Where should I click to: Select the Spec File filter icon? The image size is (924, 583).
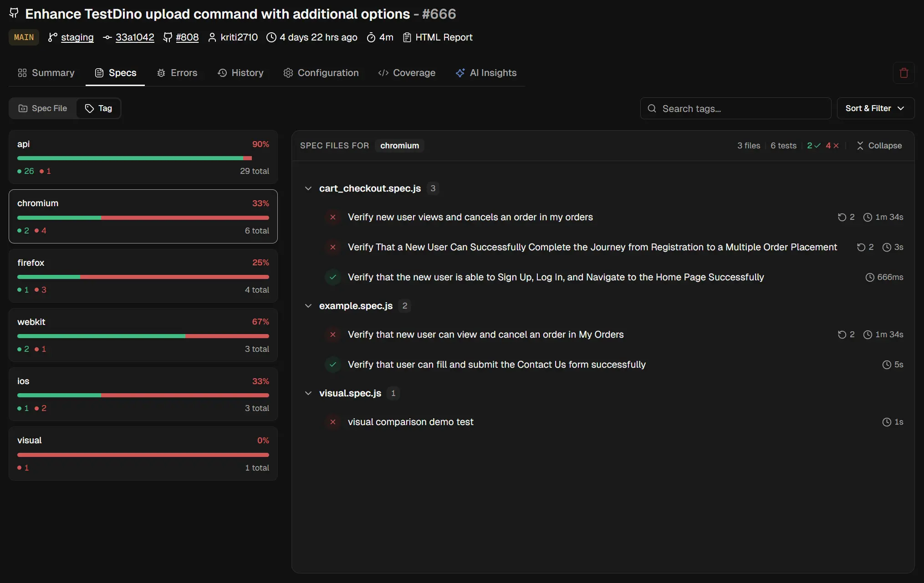23,108
